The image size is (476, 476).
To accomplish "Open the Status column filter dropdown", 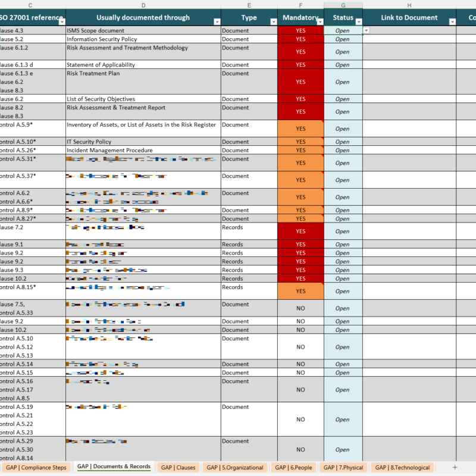I will click(359, 20).
